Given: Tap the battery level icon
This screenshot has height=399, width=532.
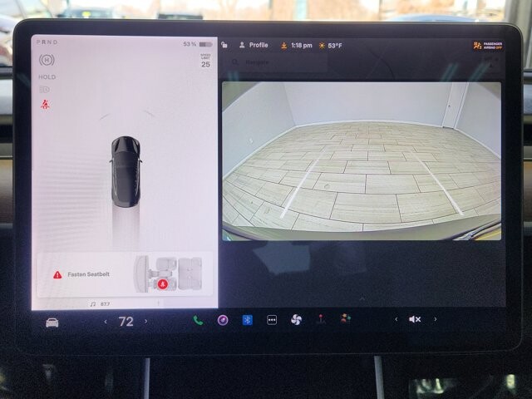Looking at the screenshot, I should click(205, 44).
